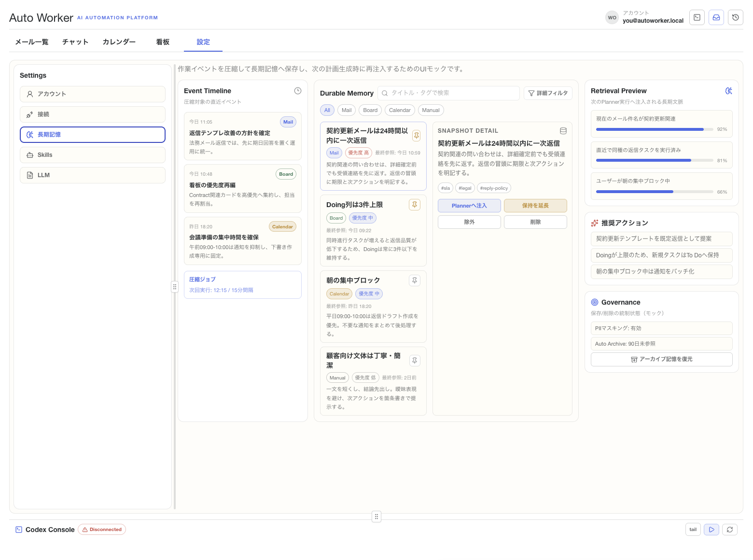
Task: Click the 推奨アクション sparkle icon
Action: [x=595, y=223]
